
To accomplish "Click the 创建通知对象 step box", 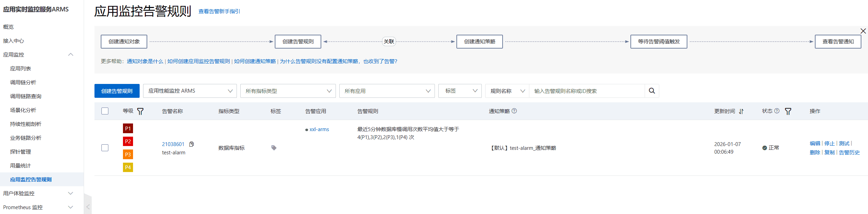I will click(x=124, y=42).
